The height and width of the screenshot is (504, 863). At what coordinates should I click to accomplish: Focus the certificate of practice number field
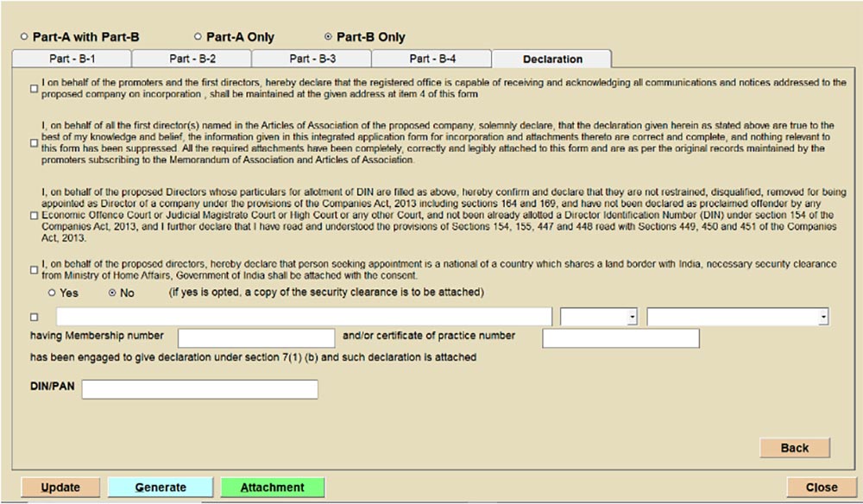620,337
